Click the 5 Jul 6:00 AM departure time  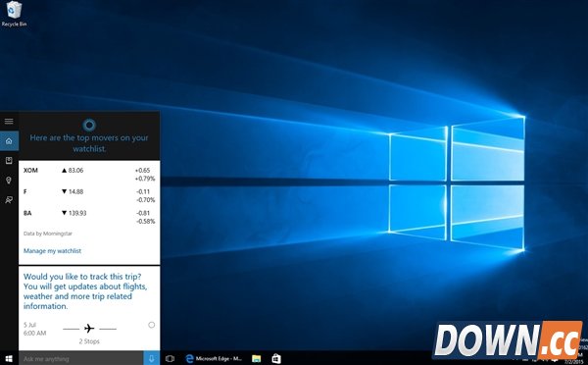[34, 329]
